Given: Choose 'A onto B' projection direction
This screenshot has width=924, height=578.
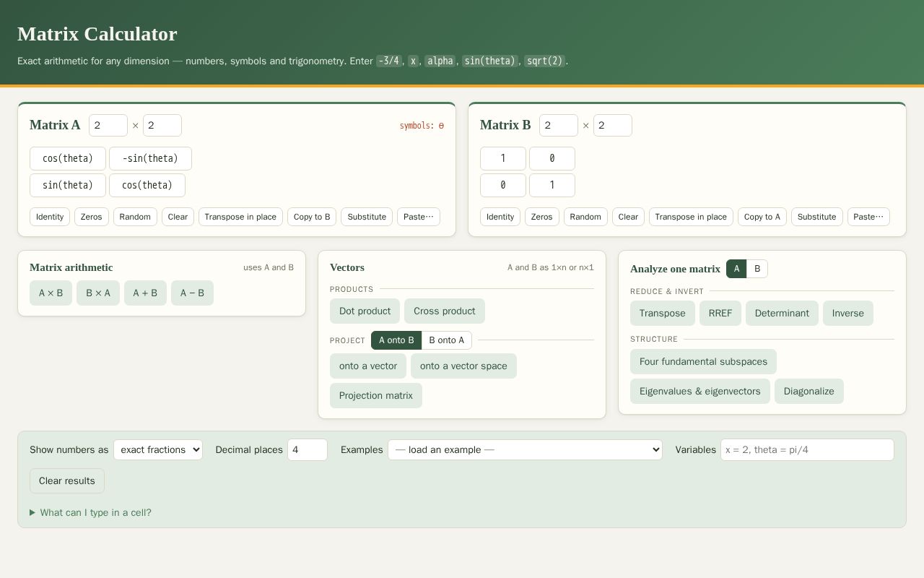Looking at the screenshot, I should [x=396, y=340].
